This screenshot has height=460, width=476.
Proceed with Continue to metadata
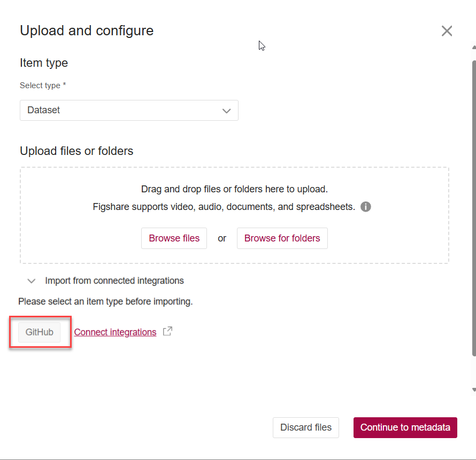tap(405, 427)
